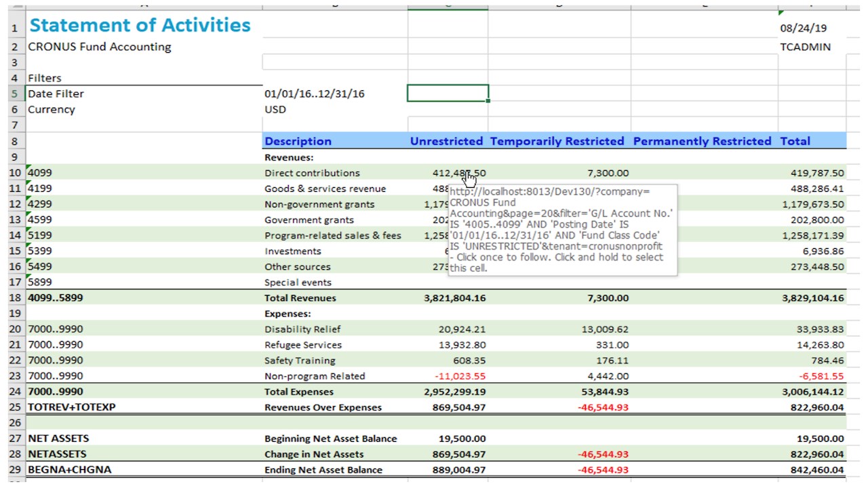Select the "TCADMIN" user cell

806,47
